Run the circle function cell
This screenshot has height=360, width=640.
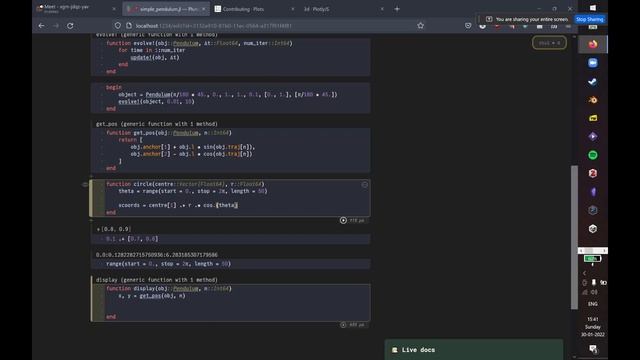pos(343,220)
